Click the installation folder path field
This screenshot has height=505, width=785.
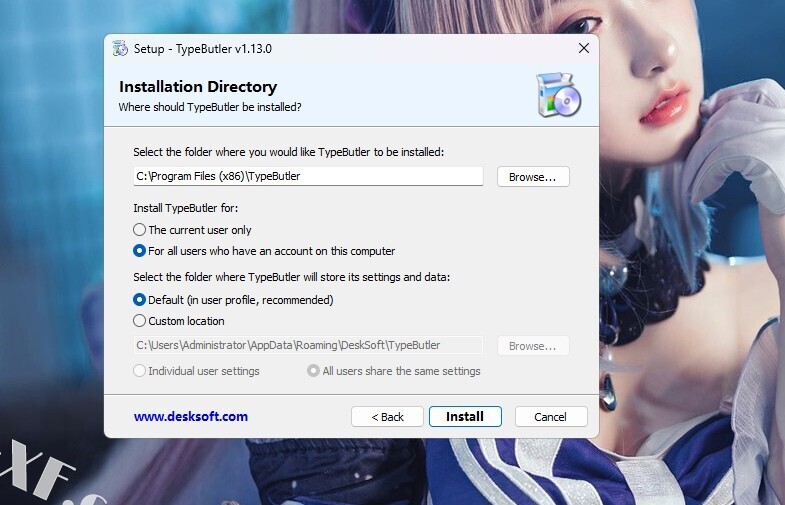point(308,176)
